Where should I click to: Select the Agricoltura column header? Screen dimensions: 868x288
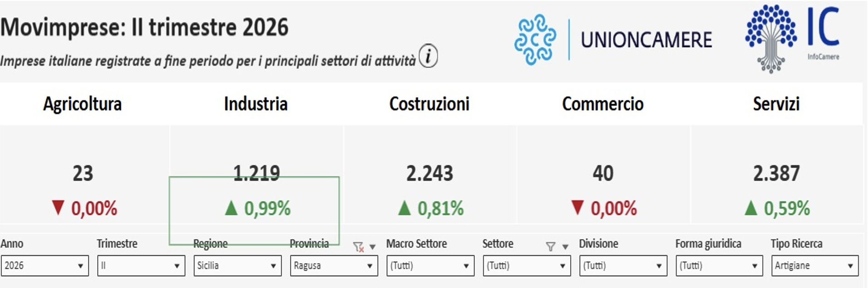[x=83, y=104]
